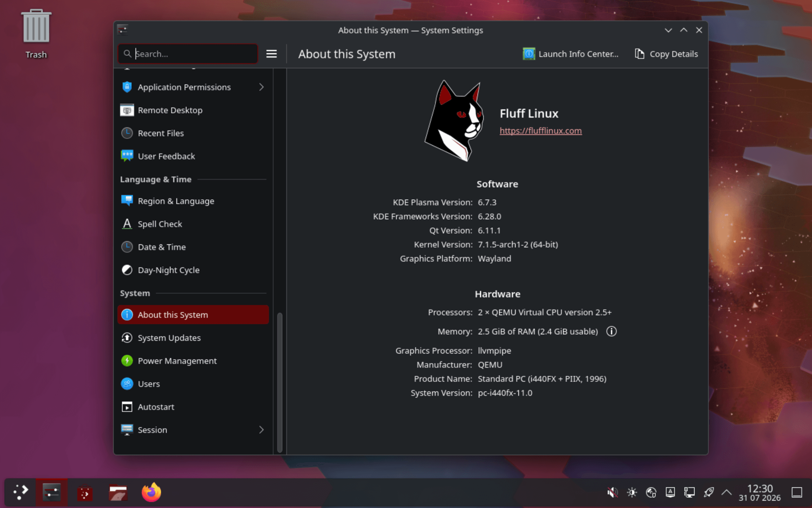Click the System Updates icon
Image resolution: width=812 pixels, height=508 pixels.
pyautogui.click(x=127, y=337)
